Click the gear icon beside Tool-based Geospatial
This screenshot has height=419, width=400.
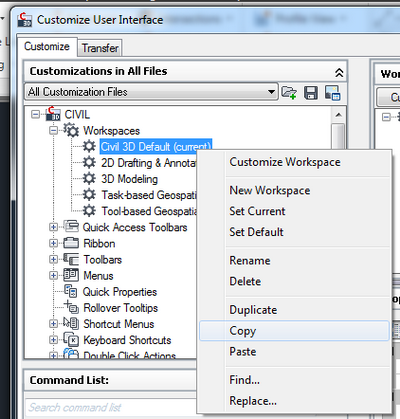point(89,211)
